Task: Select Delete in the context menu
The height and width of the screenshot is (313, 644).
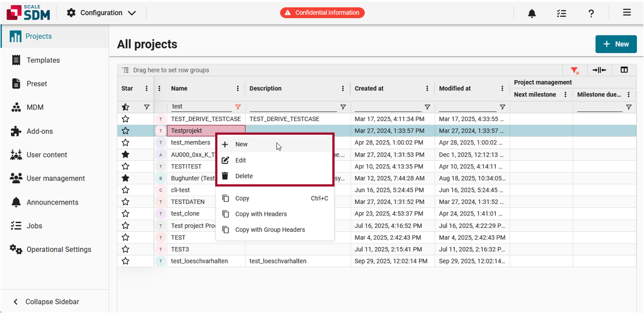Action: click(244, 176)
